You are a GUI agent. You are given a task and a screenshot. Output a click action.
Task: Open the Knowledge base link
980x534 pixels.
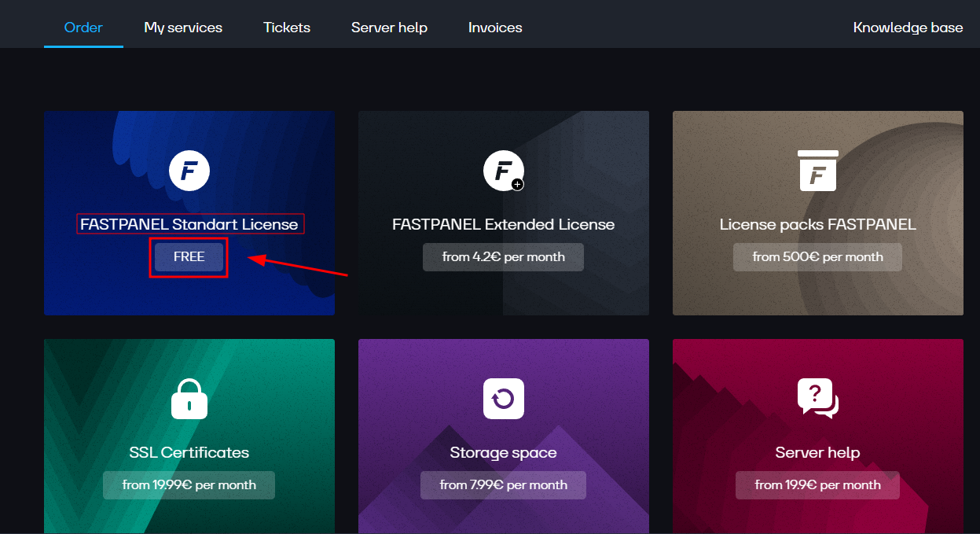[908, 28]
